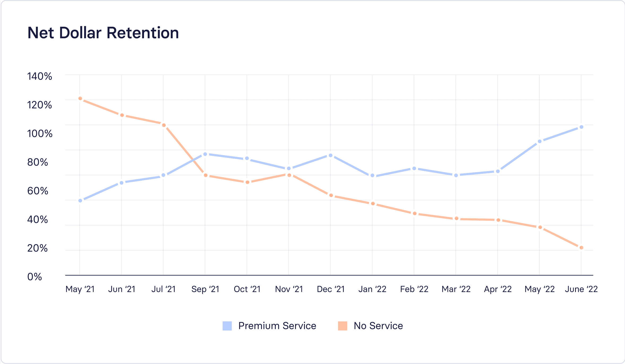Click No Service point at June '22
625x364 pixels.
[581, 248]
